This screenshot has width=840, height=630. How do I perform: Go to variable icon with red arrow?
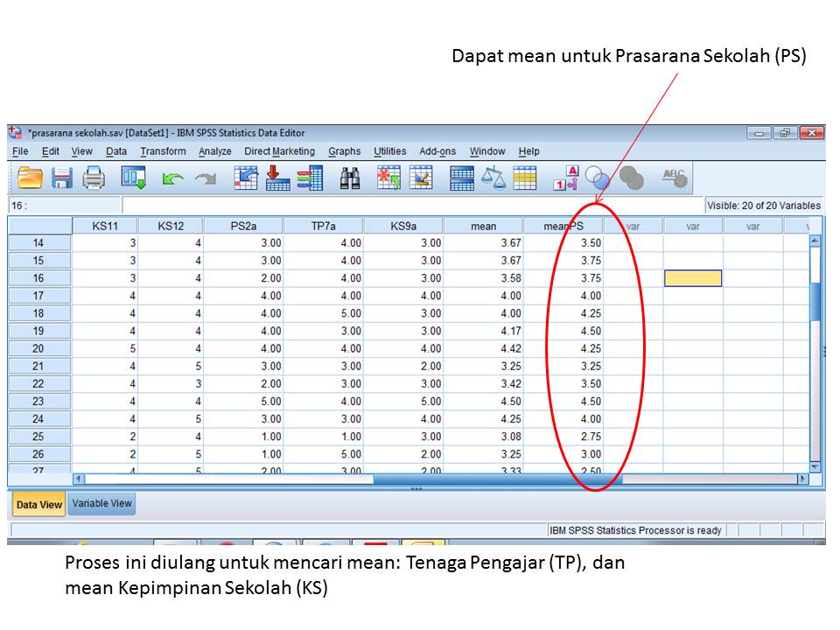277,178
